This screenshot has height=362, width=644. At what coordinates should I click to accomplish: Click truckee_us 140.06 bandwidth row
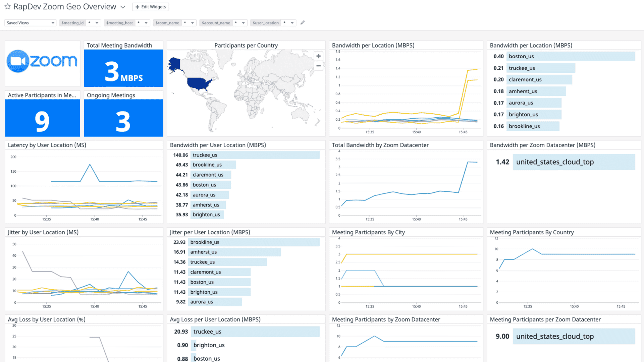246,155
